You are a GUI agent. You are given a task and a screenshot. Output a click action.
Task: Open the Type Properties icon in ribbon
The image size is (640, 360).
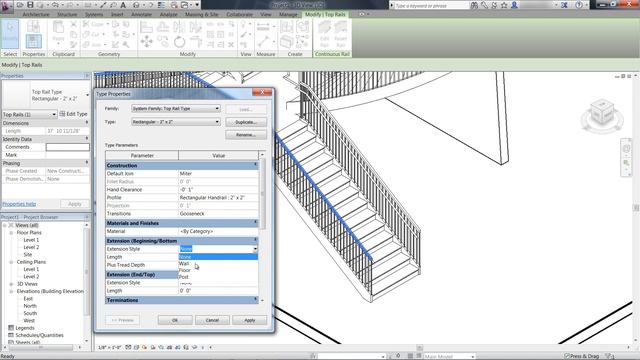(x=33, y=27)
